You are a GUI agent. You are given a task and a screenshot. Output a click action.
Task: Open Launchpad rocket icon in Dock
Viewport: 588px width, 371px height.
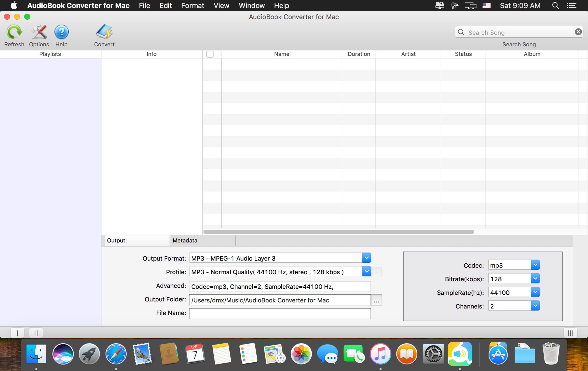coord(89,354)
